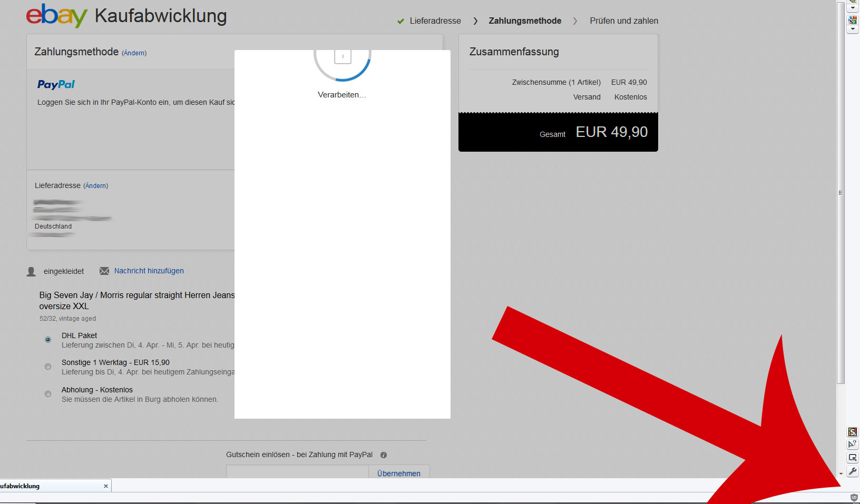Click the Zusammenfassung heading

(x=514, y=52)
